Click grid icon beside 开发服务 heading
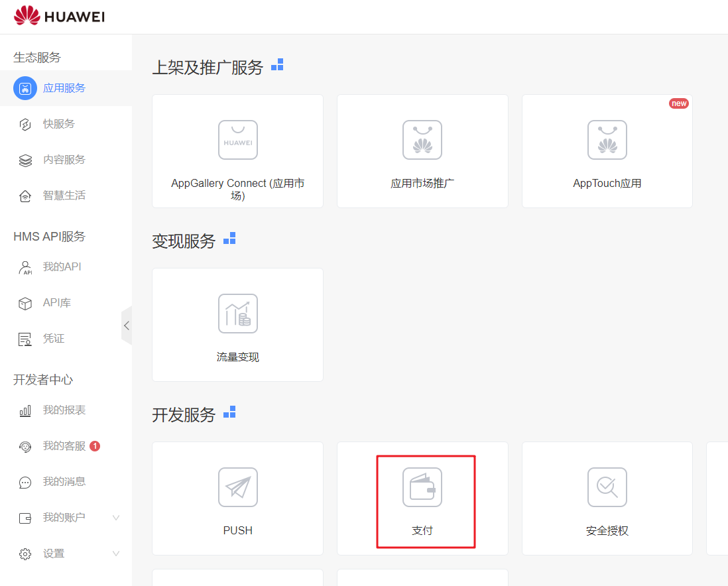The image size is (728, 586). click(229, 412)
